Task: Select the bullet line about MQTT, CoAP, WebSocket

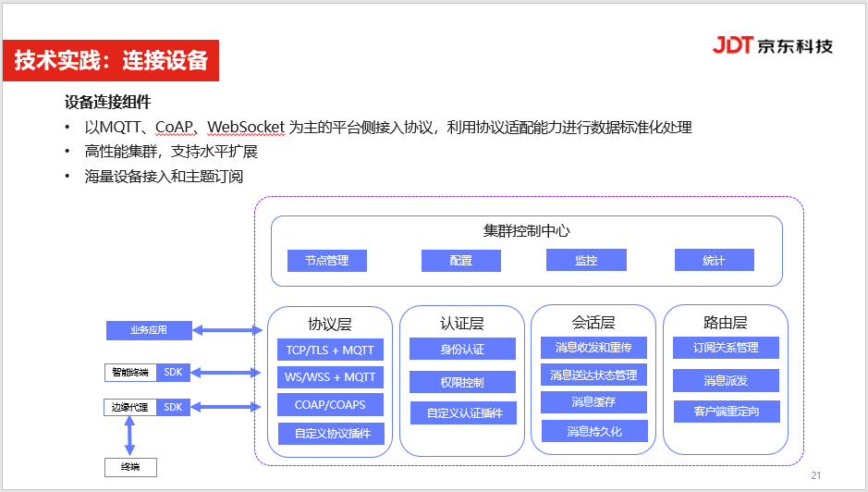Action: (388, 128)
